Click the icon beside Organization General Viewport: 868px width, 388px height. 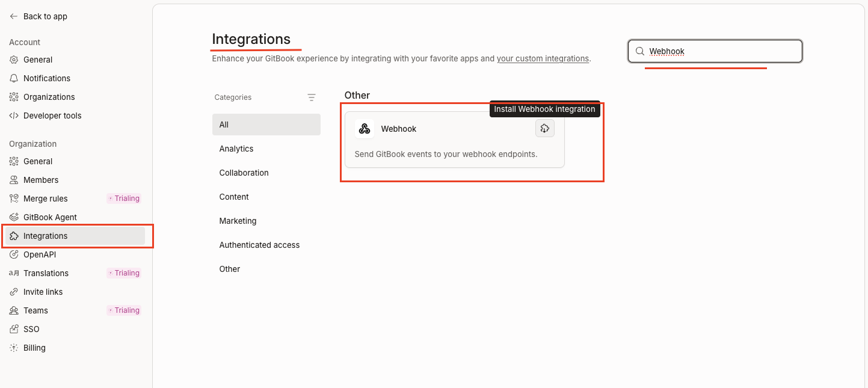click(14, 161)
